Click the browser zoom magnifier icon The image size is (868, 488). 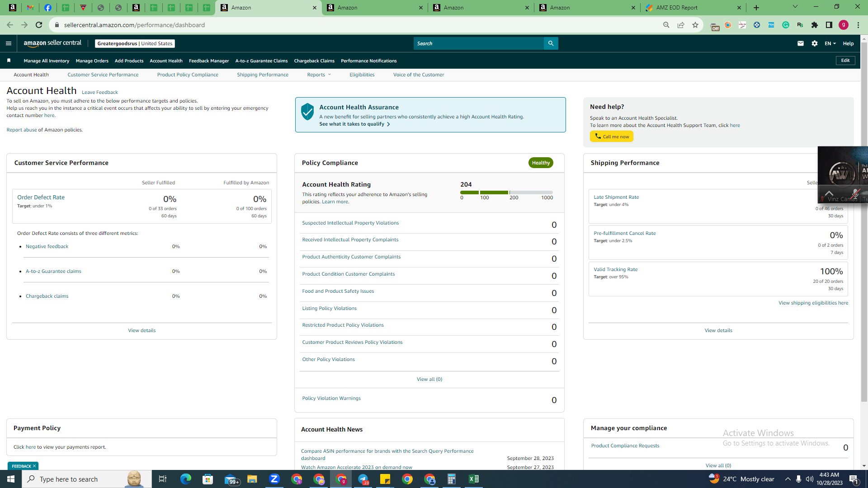pos(666,25)
